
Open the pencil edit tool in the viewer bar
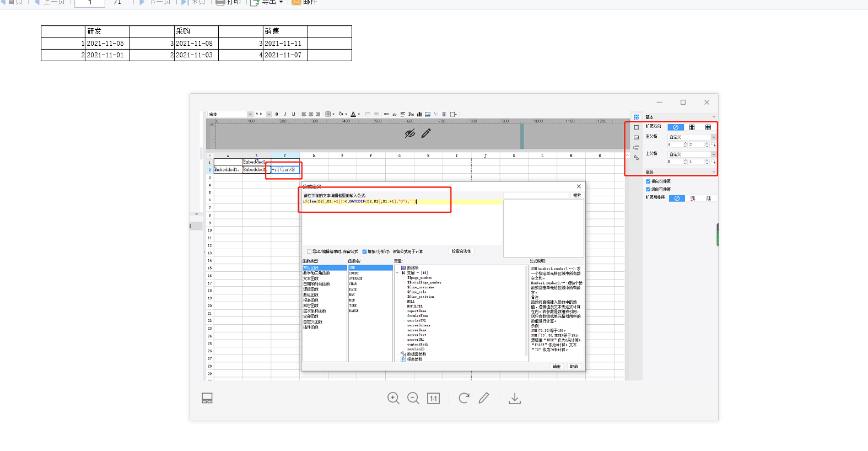coord(484,398)
